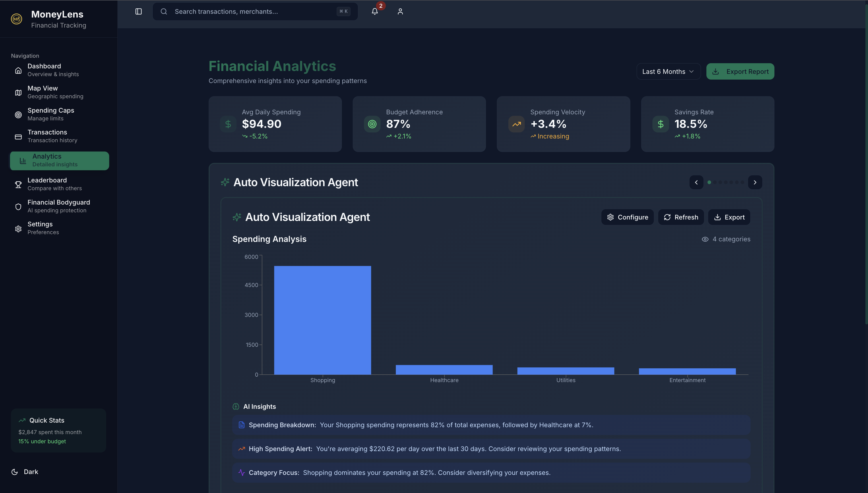Click the Spending Velocity trend icon
The height and width of the screenshot is (493, 868).
coord(516,124)
